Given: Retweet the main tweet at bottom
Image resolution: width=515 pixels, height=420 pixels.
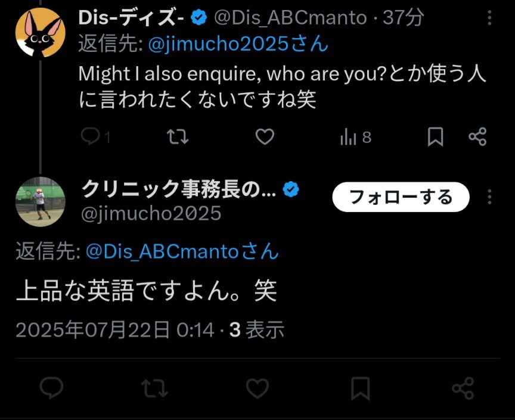Looking at the screenshot, I should 154,388.
